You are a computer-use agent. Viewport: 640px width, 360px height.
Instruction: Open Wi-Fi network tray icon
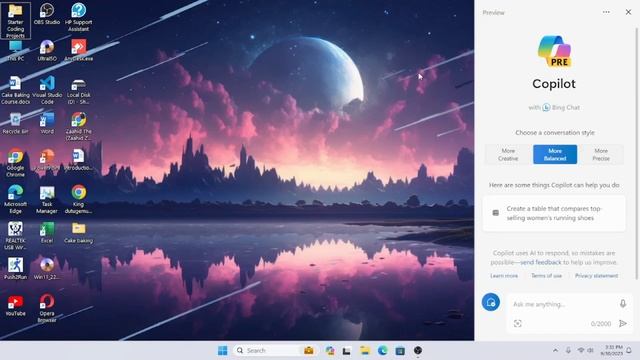tap(580, 351)
